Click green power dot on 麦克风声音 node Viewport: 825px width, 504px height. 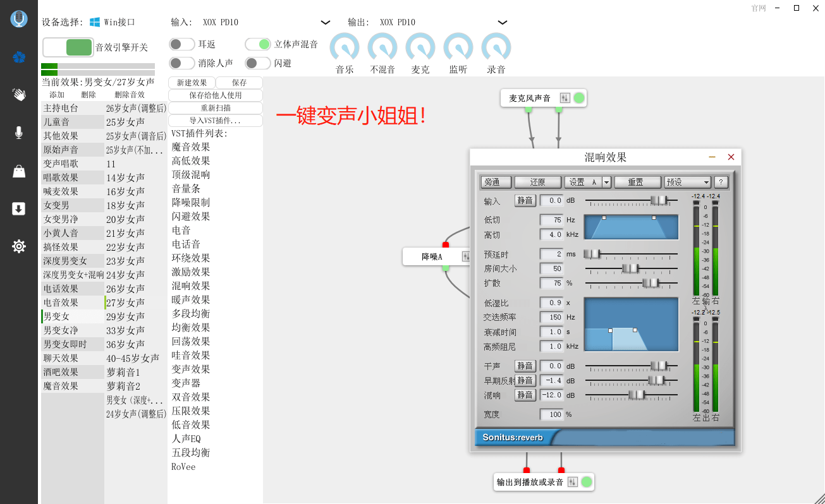[x=579, y=98]
